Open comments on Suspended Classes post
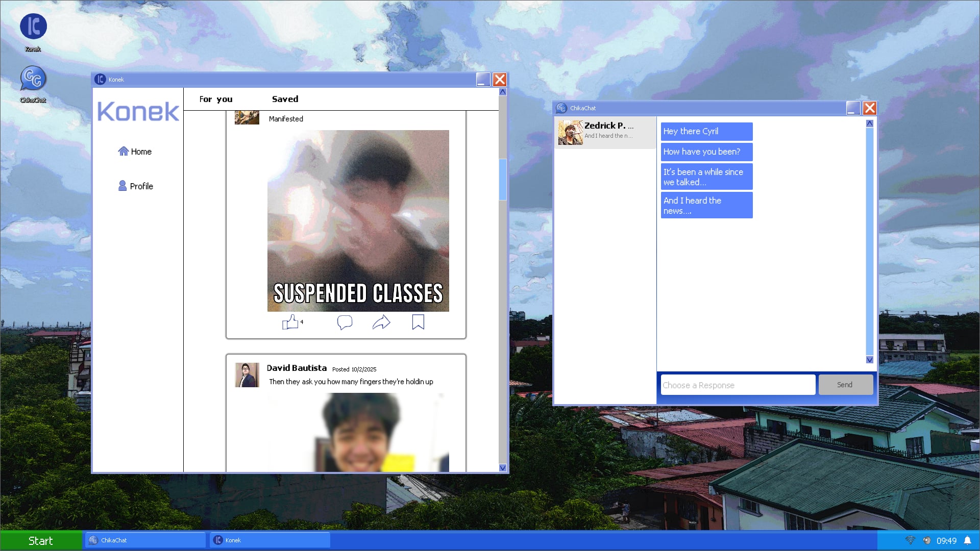This screenshot has height=551, width=980. (345, 322)
